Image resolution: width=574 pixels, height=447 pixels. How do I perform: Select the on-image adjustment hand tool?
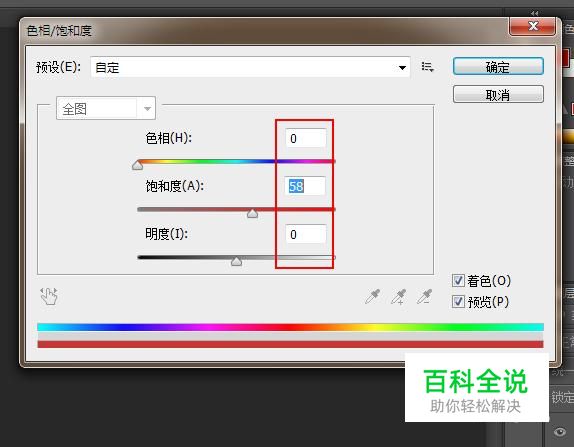(x=49, y=296)
